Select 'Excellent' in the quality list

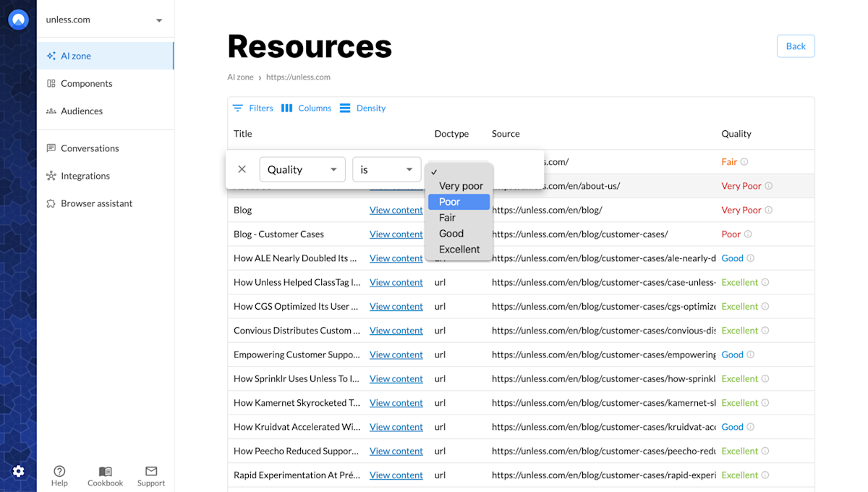459,249
